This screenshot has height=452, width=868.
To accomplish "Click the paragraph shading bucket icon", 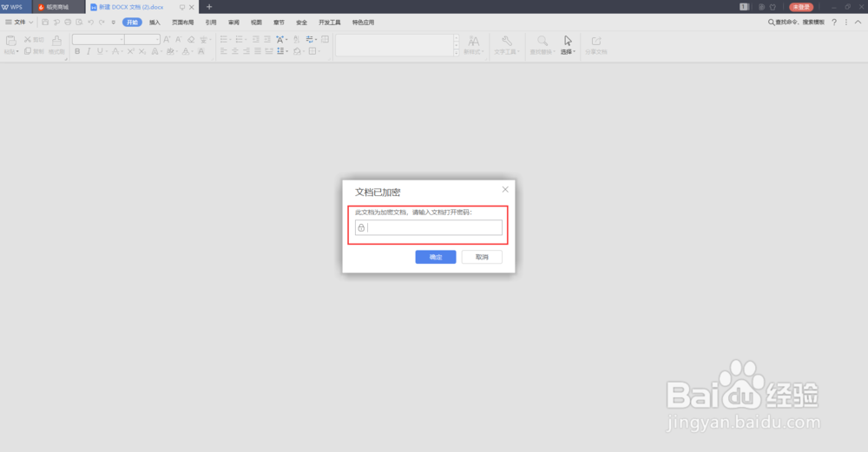I will tap(297, 51).
